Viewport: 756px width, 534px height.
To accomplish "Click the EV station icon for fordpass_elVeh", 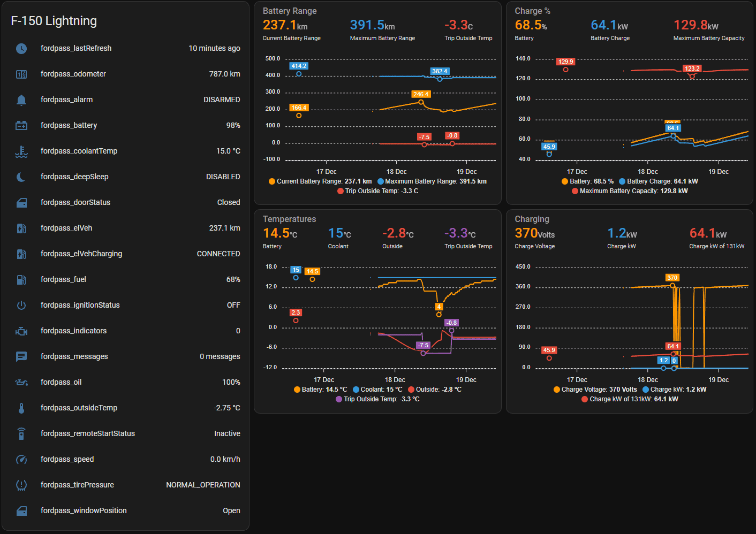I will (21, 228).
